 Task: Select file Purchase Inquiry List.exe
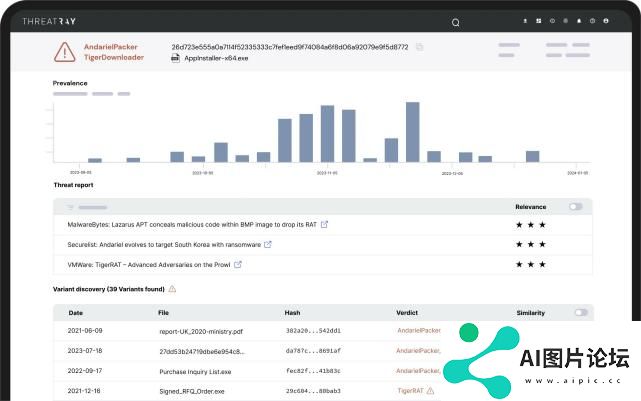pyautogui.click(x=195, y=372)
